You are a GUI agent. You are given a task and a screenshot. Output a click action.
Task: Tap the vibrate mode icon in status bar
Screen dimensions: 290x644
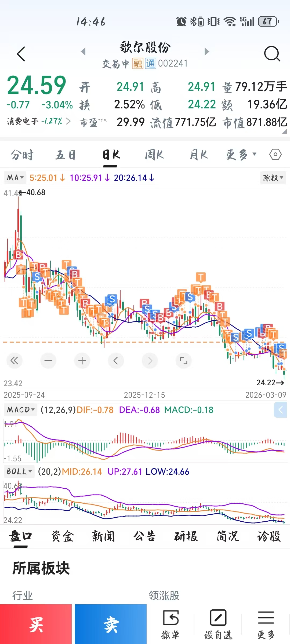point(213,21)
